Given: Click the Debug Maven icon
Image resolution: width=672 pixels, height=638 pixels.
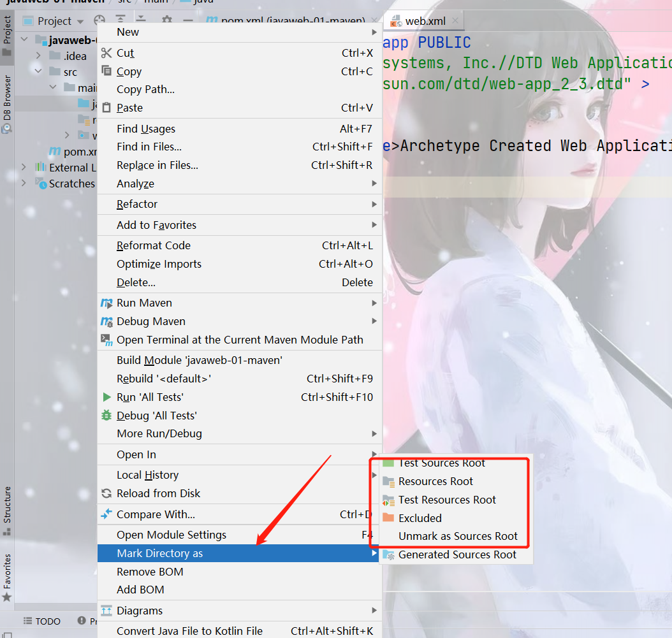Looking at the screenshot, I should pos(106,321).
